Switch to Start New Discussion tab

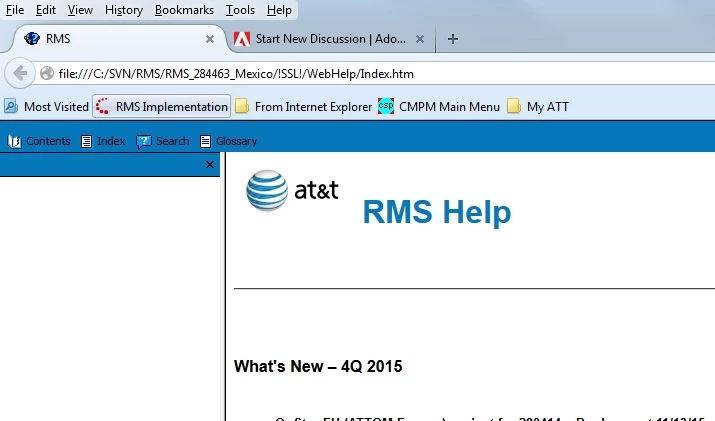330,39
